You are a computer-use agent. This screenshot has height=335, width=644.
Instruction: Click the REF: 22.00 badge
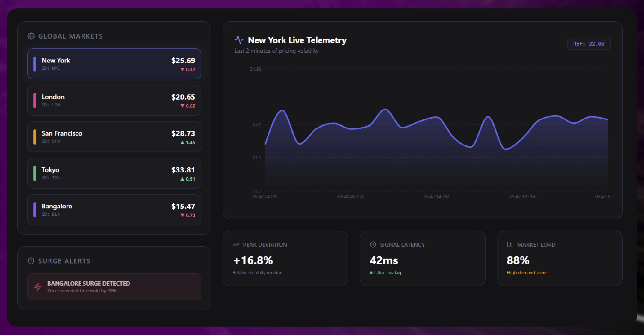[x=589, y=44]
